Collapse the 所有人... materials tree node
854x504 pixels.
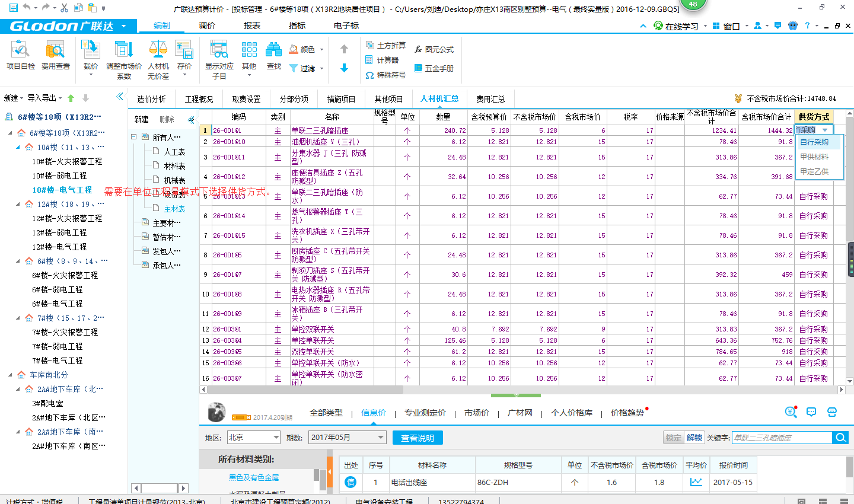tap(134, 137)
